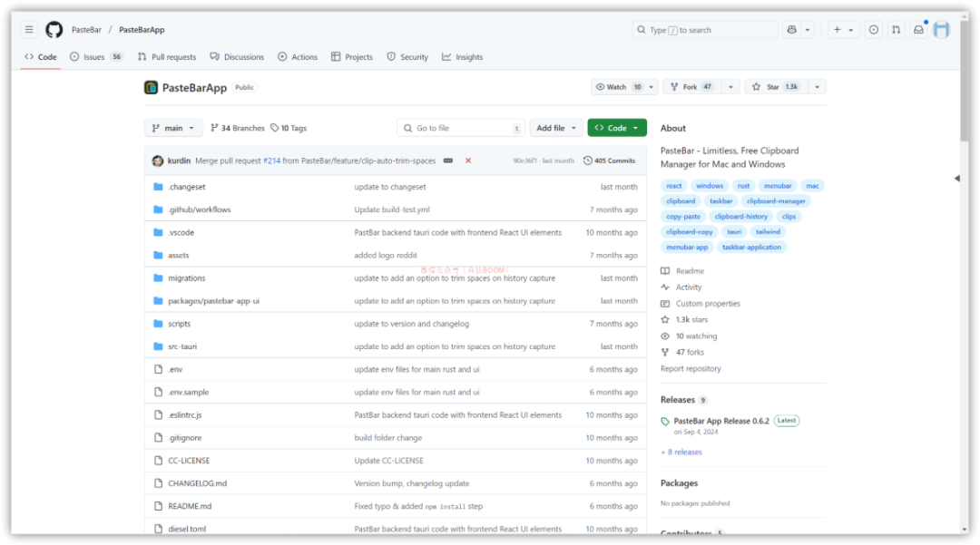Switch to the Discussions tab

tap(237, 57)
